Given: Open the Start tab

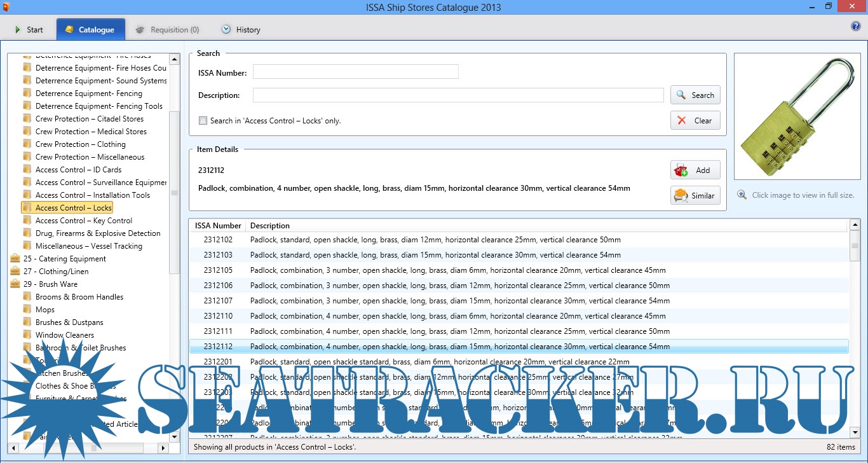Looking at the screenshot, I should click(x=29, y=30).
